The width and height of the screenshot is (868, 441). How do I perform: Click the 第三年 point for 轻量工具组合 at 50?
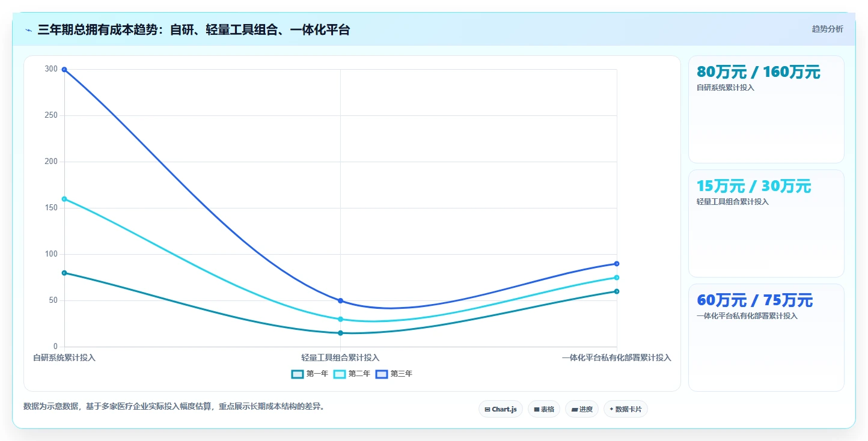click(x=340, y=300)
